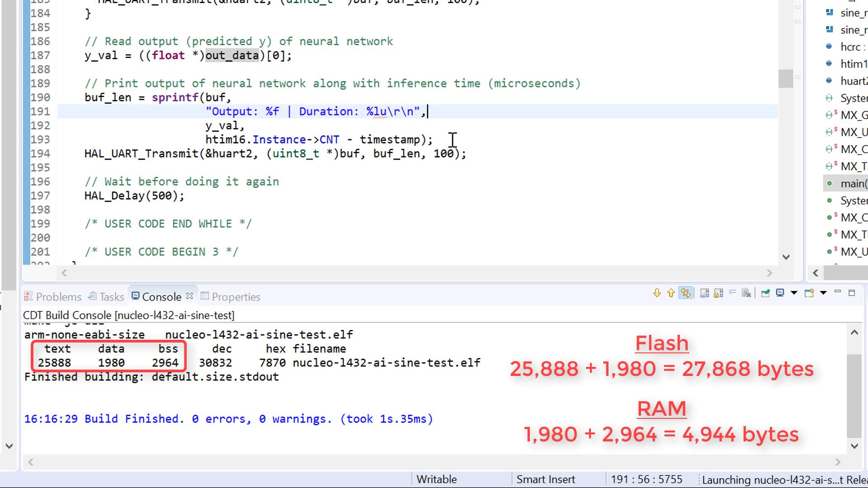The image size is (868, 488).
Task: Click the editor vertical scroll down arrow
Action: point(786,257)
